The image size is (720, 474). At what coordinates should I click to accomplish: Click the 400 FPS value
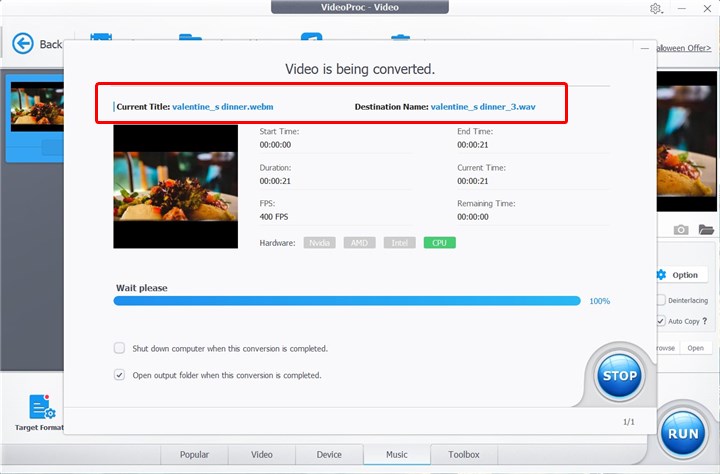274,217
